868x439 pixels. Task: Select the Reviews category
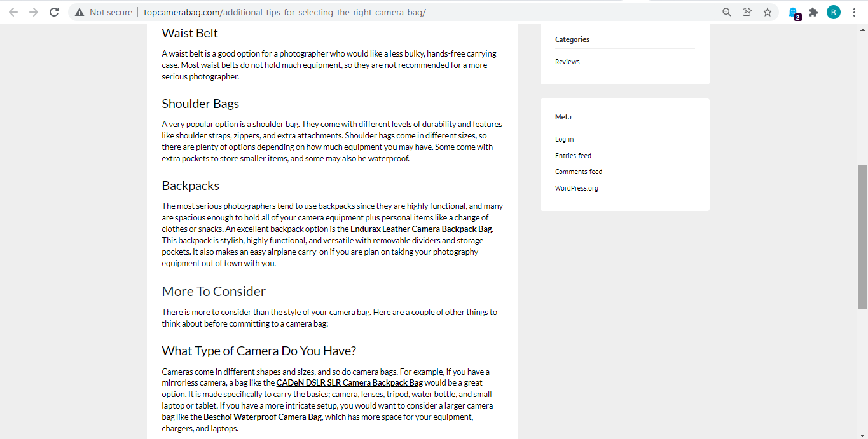pos(567,62)
